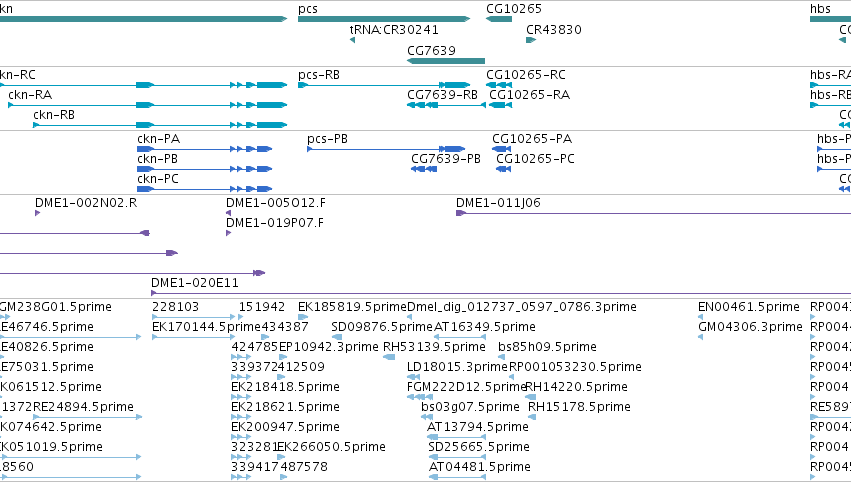The height and width of the screenshot is (482, 851).
Task: Select the LD18015.3prime label
Action: pyautogui.click(x=458, y=367)
